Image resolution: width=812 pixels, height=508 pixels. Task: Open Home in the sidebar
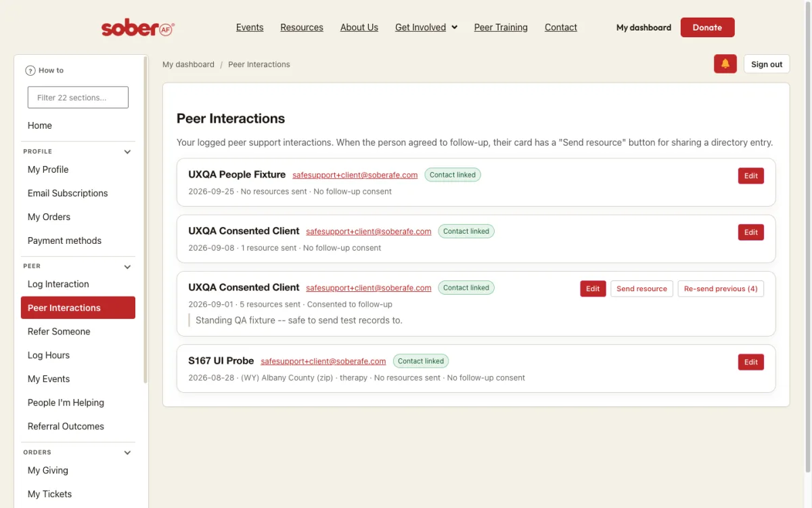pyautogui.click(x=78, y=125)
